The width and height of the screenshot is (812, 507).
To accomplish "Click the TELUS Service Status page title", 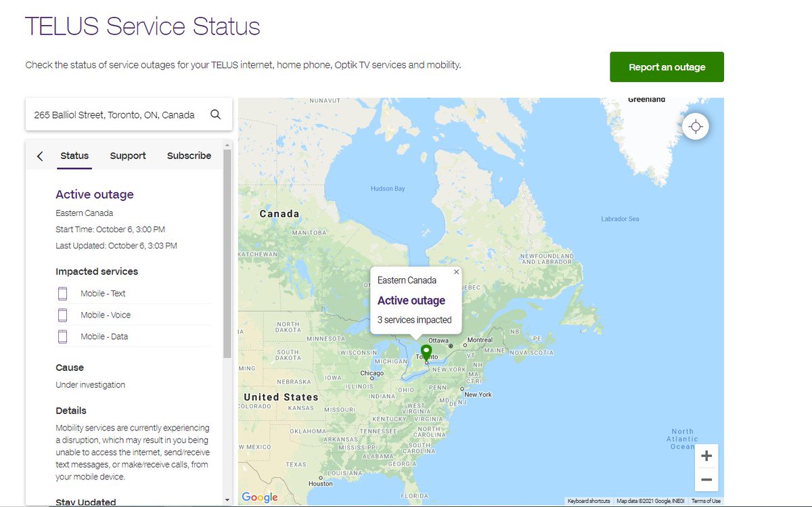I will pyautogui.click(x=143, y=26).
